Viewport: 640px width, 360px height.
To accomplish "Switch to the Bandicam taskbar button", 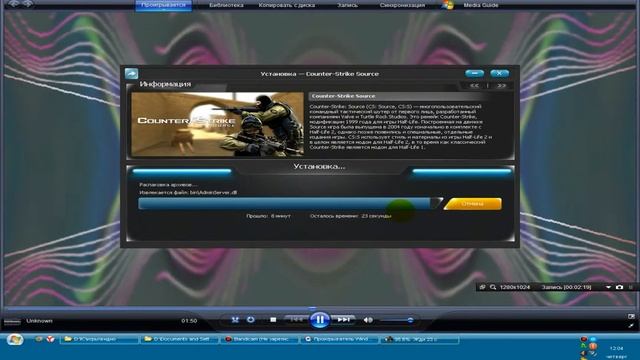I will (259, 339).
